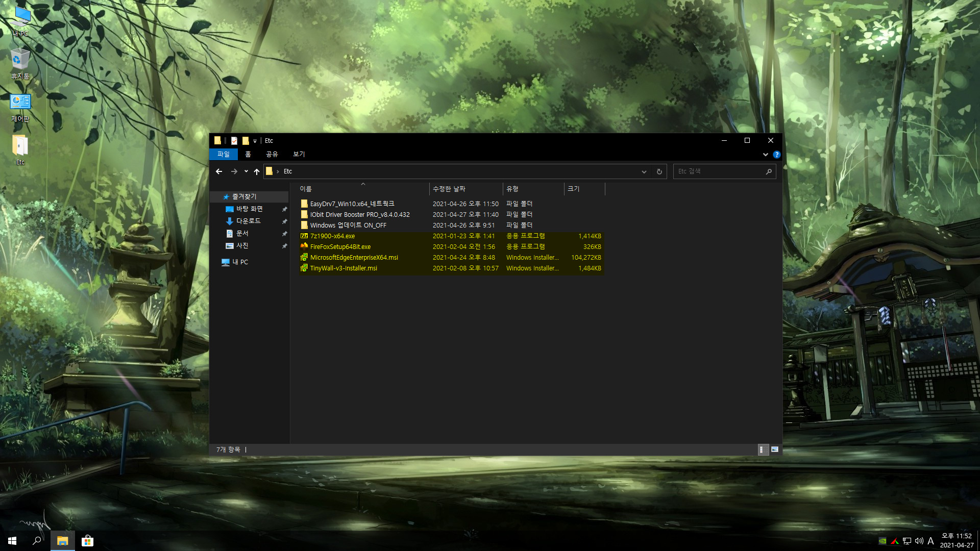Select Windows 업데이트 ON_OFF folder

[x=348, y=226]
